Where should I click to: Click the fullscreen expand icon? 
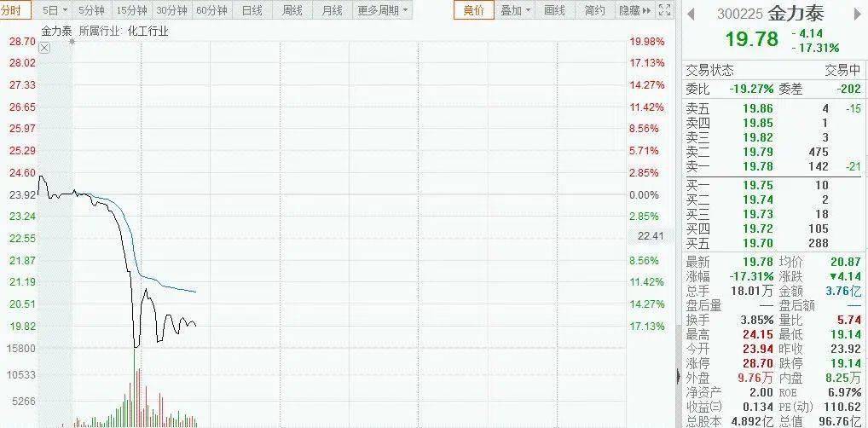tap(667, 10)
